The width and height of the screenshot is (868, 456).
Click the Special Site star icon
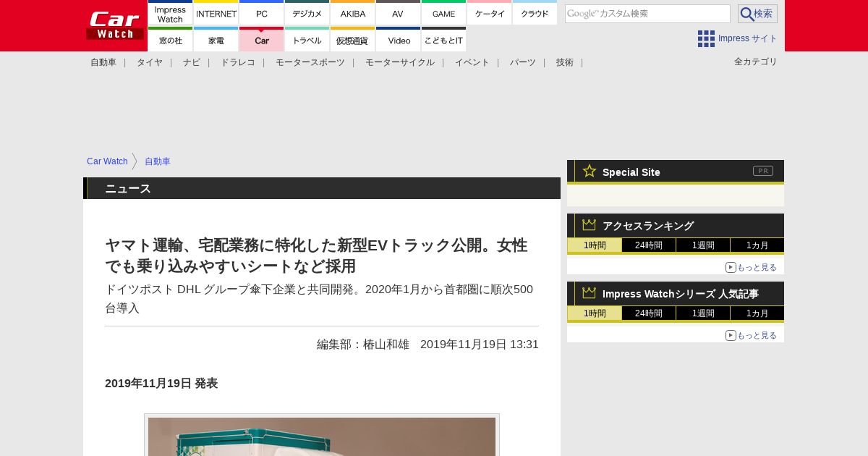[590, 171]
